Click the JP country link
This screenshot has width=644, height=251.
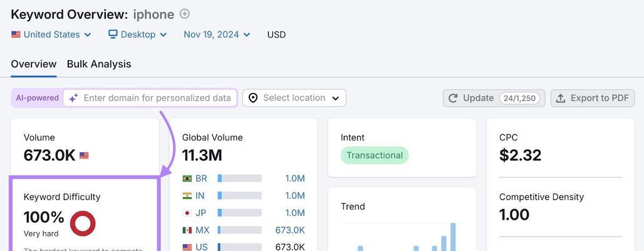[x=201, y=213]
